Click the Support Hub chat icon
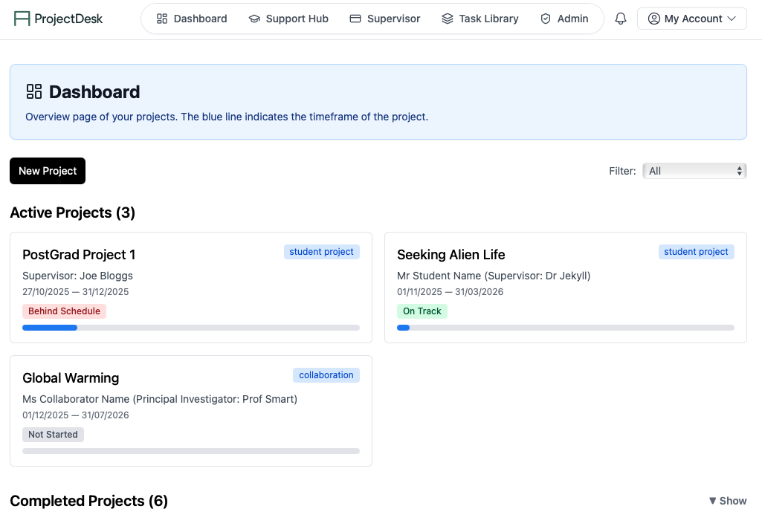This screenshot has width=762, height=532. pyautogui.click(x=253, y=18)
